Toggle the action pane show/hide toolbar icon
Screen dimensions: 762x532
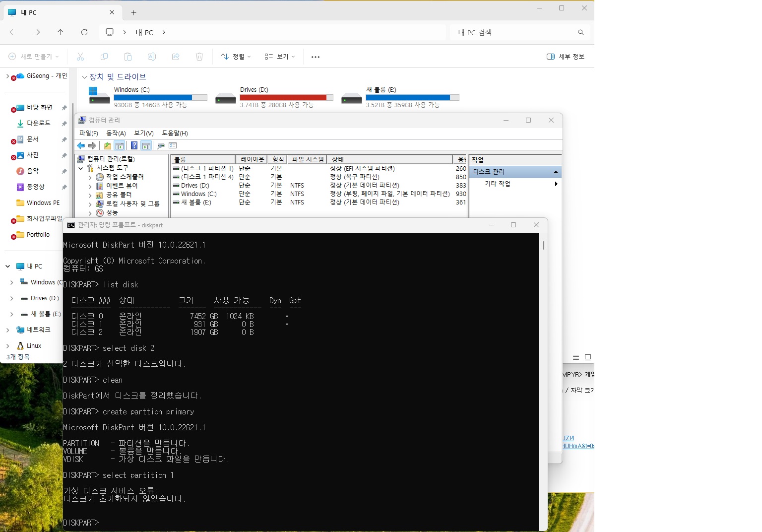pyautogui.click(x=146, y=145)
